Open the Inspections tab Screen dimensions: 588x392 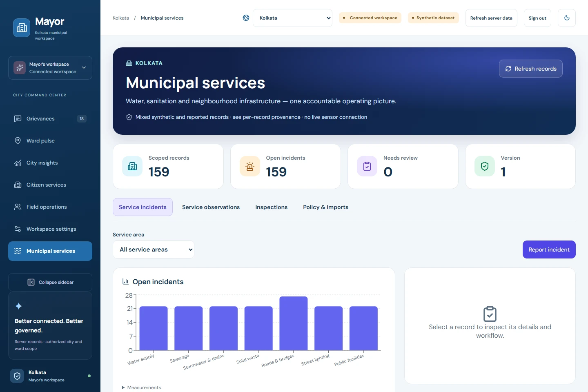(272, 207)
